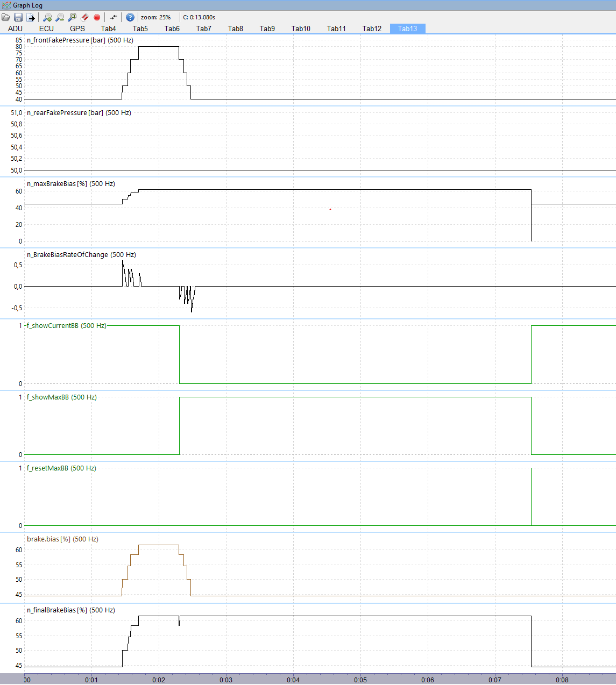Open Tab7
The width and height of the screenshot is (616, 685).
[204, 28]
